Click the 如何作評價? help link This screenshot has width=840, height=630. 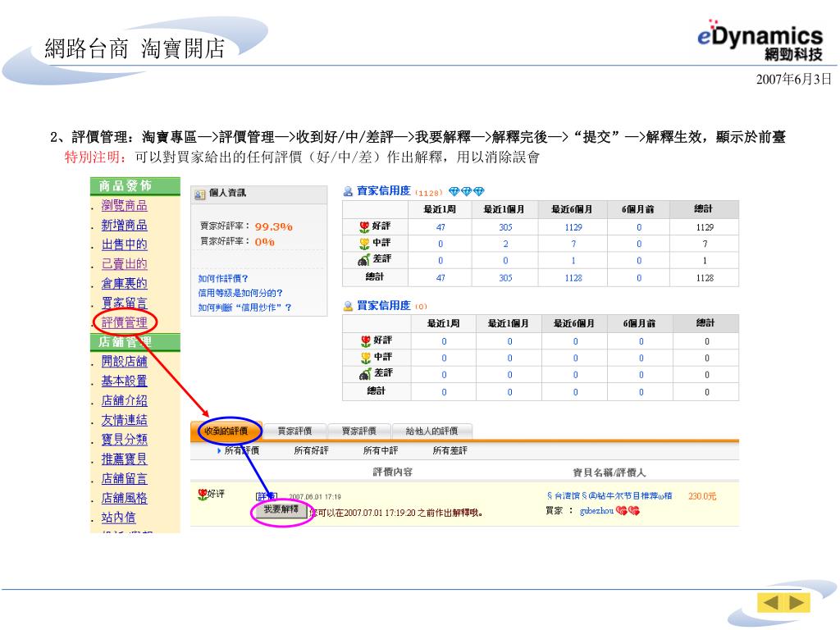coord(223,279)
